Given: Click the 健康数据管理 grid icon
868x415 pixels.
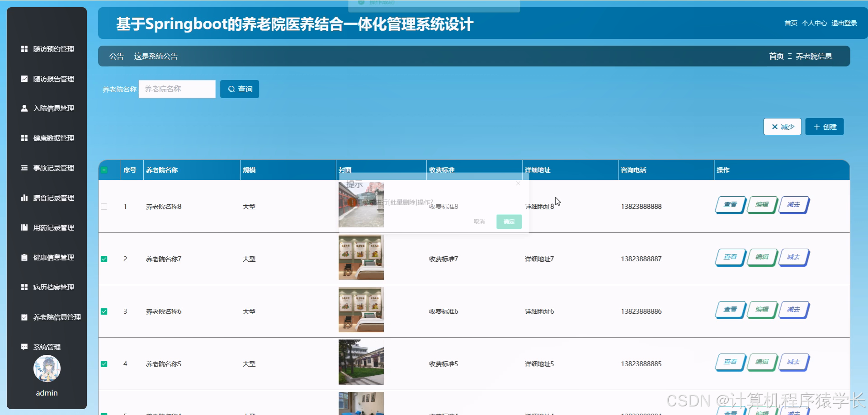Looking at the screenshot, I should click(x=24, y=138).
